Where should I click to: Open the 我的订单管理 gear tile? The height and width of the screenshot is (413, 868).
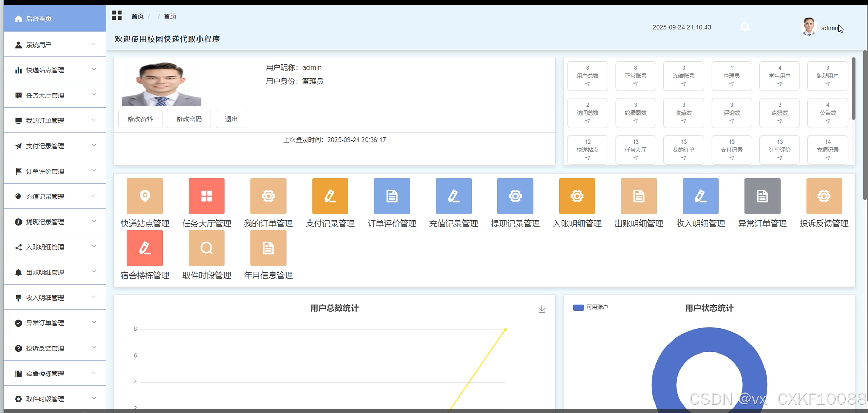pyautogui.click(x=268, y=196)
